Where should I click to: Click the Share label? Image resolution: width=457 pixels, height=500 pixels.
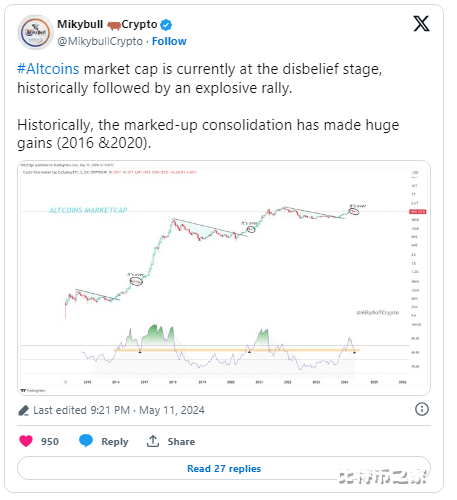pyautogui.click(x=181, y=441)
